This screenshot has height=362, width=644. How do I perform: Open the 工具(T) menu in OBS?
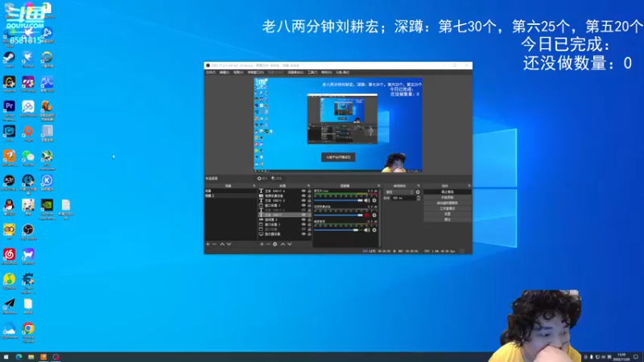coord(312,72)
